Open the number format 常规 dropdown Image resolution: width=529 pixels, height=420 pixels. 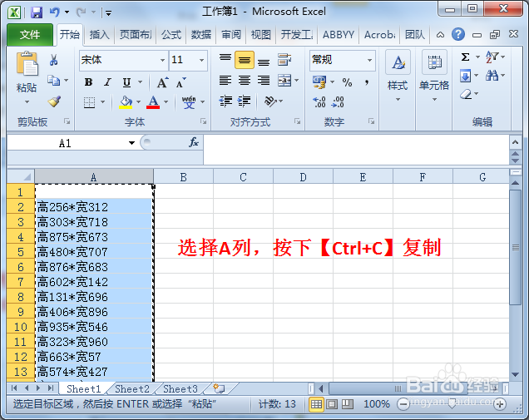[370, 60]
